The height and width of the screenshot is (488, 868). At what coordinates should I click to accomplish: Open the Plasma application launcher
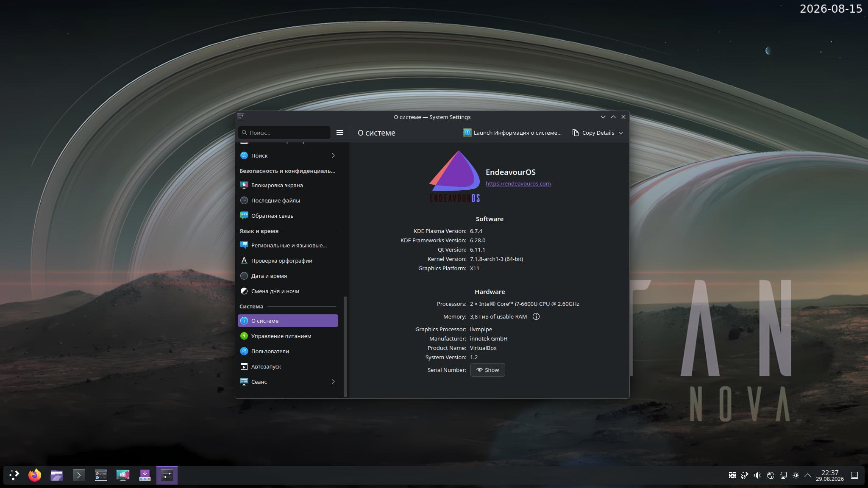(14, 475)
